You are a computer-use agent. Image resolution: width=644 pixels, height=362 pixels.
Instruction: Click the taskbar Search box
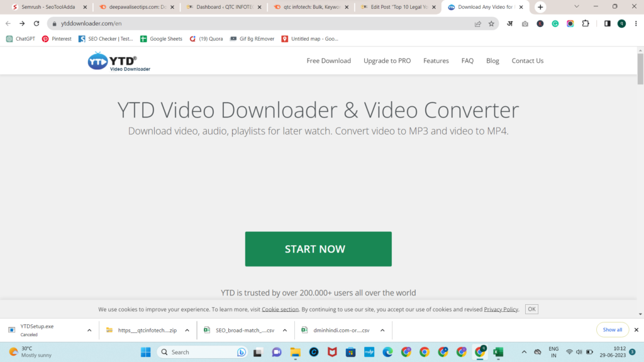pyautogui.click(x=202, y=352)
